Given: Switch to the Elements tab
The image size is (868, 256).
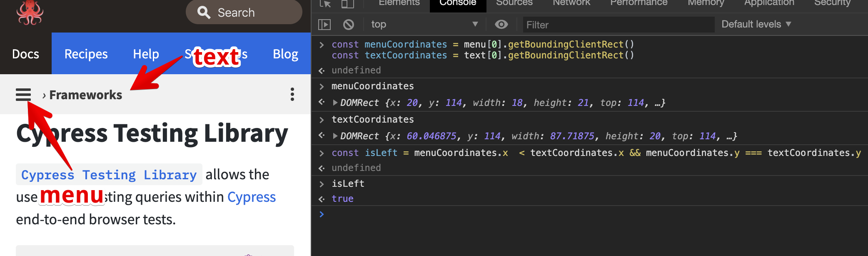Looking at the screenshot, I should click(399, 3).
